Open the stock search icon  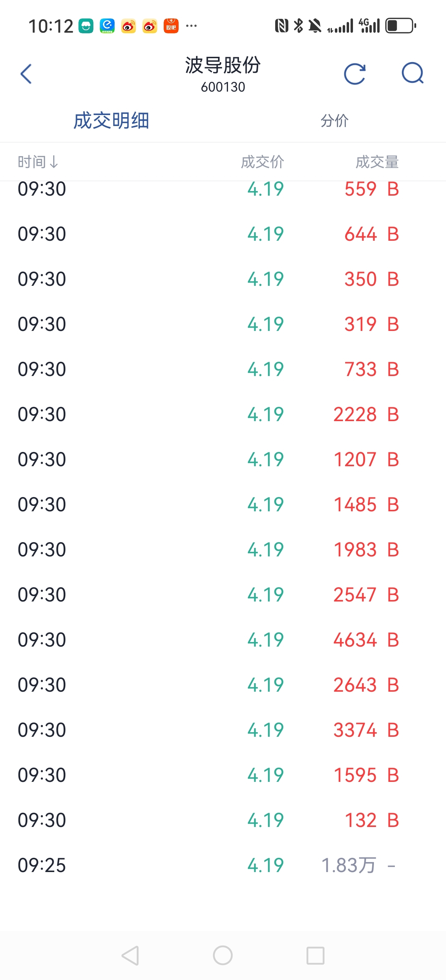click(x=413, y=73)
